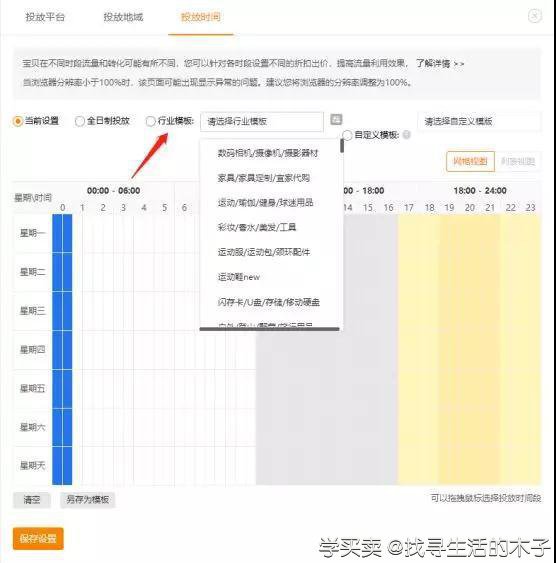The image size is (556, 563).
Task: Select 闪存卡/U盘/存储/移动硬盘 template
Action: (x=268, y=302)
